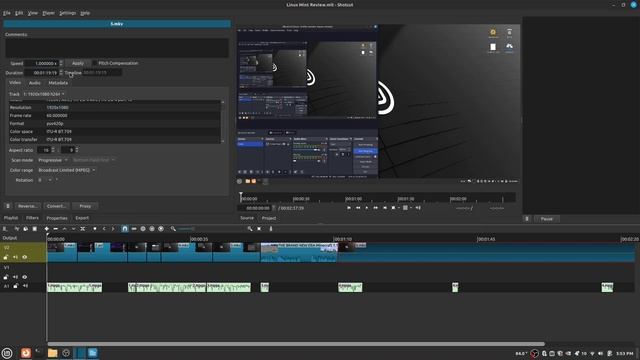This screenshot has width=640, height=360.
Task: Click the Aspect ratio 16 stepper
Action: tap(53, 150)
